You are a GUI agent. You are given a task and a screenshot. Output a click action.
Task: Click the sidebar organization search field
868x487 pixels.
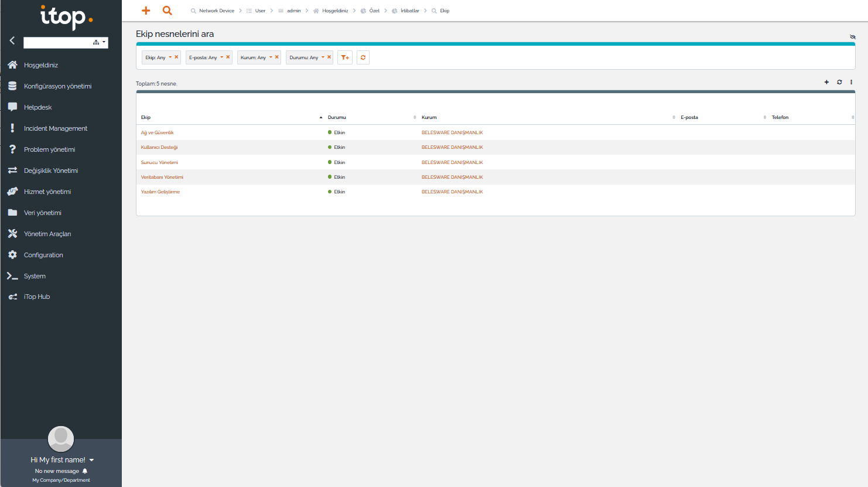click(x=57, y=42)
